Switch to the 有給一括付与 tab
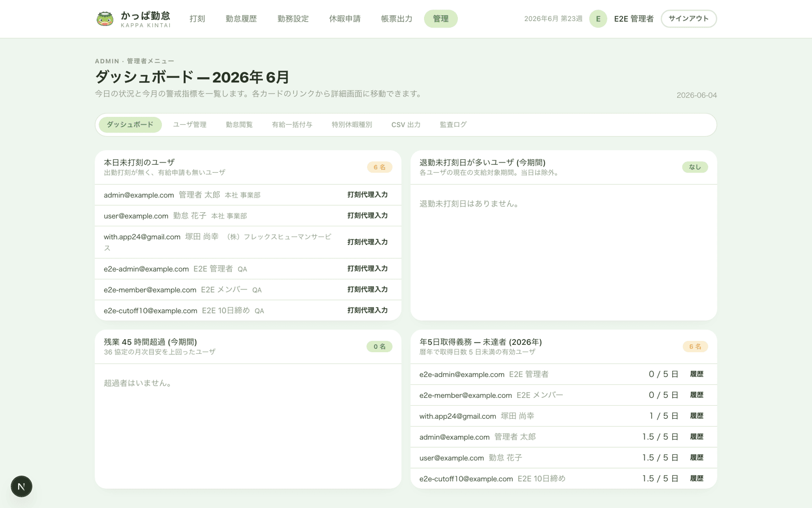812x508 pixels. click(x=292, y=125)
